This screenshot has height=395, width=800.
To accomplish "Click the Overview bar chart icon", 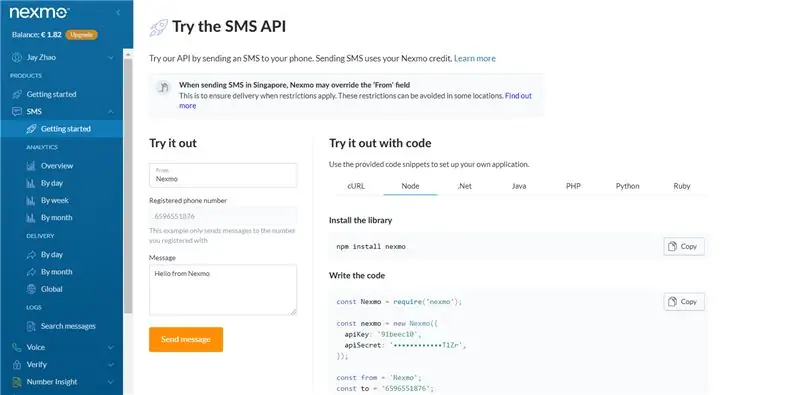I will tap(31, 166).
